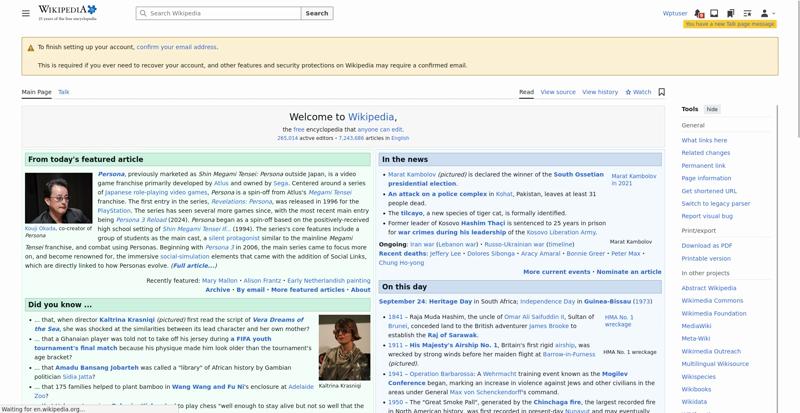This screenshot has width=800, height=413.
Task: Open the watchlist icon
Action: 747,13
